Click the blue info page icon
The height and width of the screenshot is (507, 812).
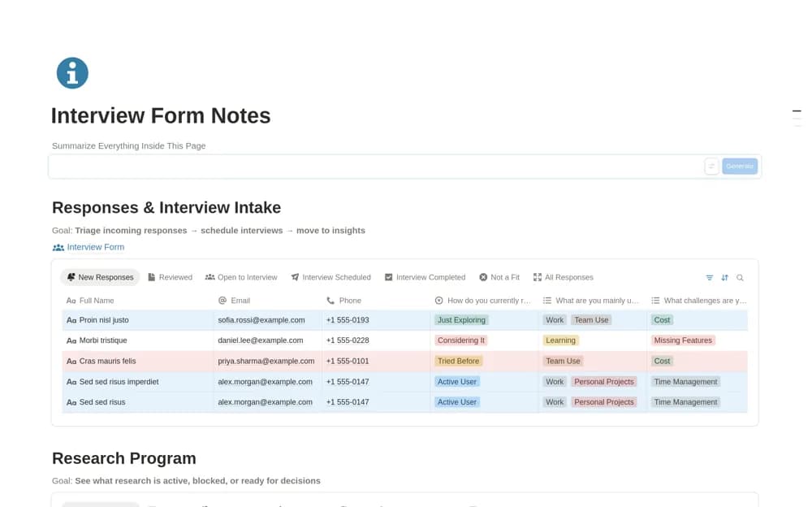[x=72, y=73]
